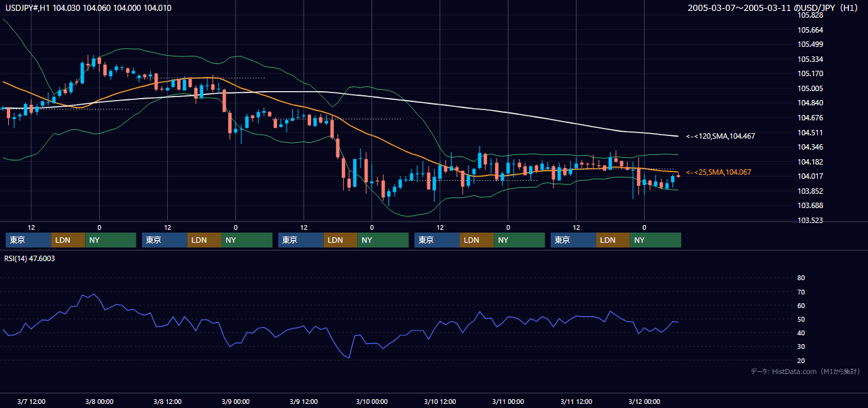Click RSI scale level 30

801,346
